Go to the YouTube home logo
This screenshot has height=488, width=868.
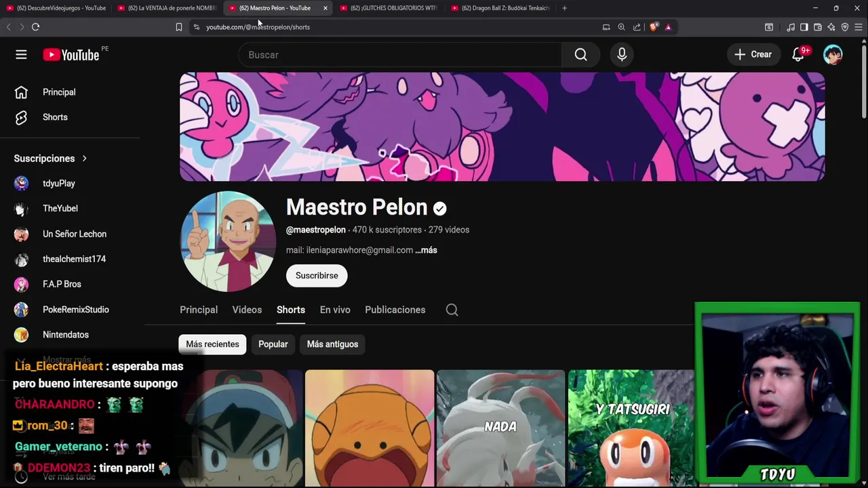click(x=71, y=55)
